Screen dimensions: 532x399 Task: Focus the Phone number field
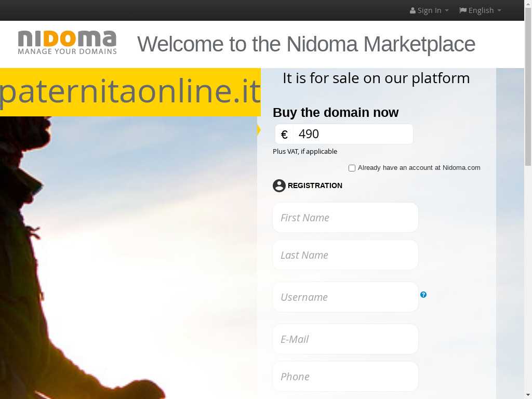point(345,377)
